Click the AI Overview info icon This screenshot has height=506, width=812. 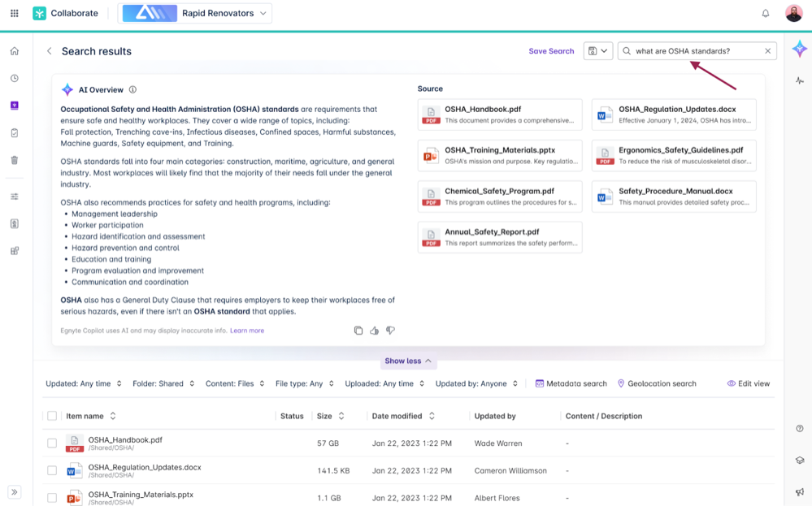tap(132, 89)
